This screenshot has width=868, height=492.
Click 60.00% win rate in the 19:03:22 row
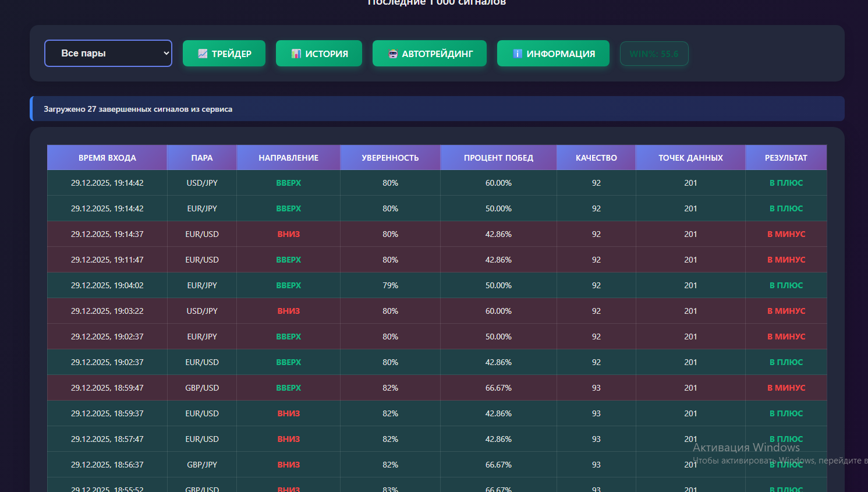(498, 311)
